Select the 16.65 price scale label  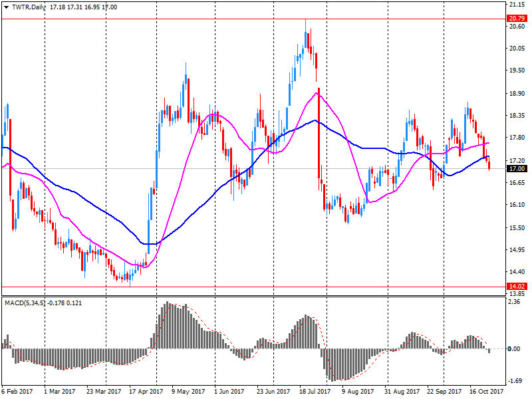[x=517, y=182]
